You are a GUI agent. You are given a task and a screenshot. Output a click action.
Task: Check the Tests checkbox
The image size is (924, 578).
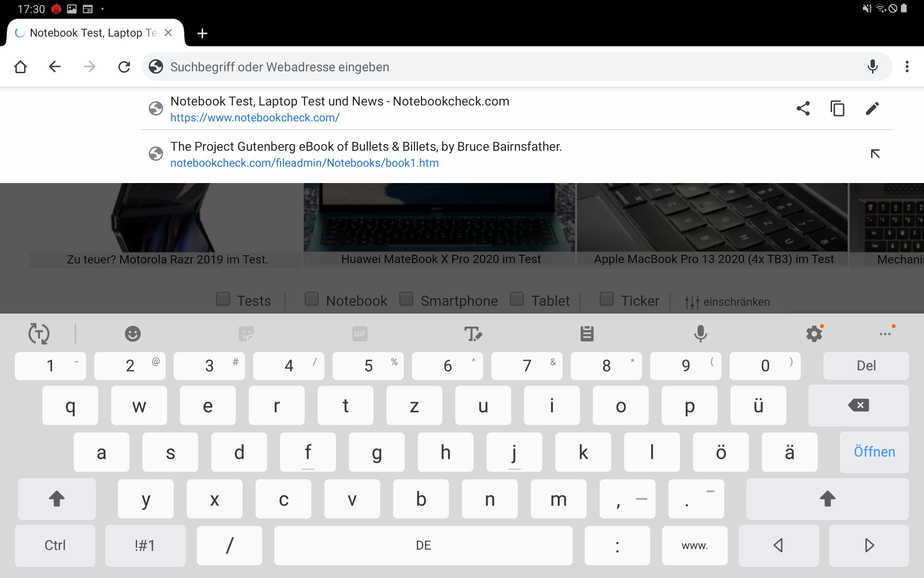click(x=223, y=299)
